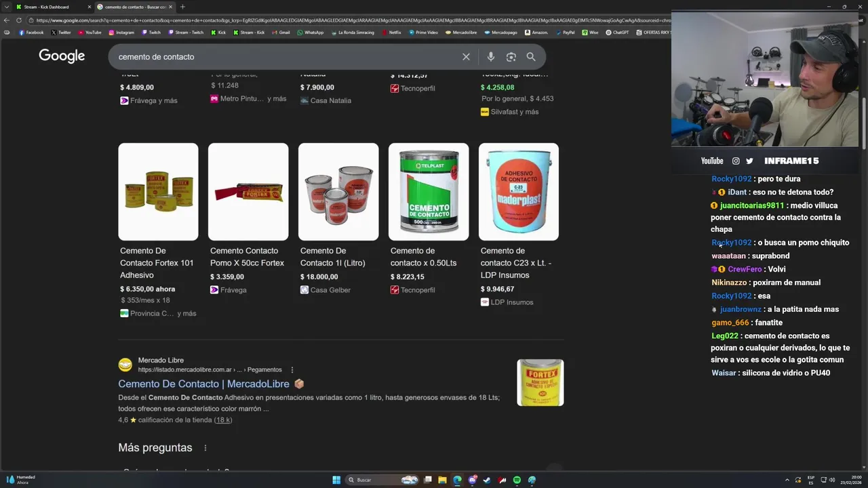Click the page vertical scrollbar
Image resolution: width=868 pixels, height=488 pixels.
click(865, 122)
